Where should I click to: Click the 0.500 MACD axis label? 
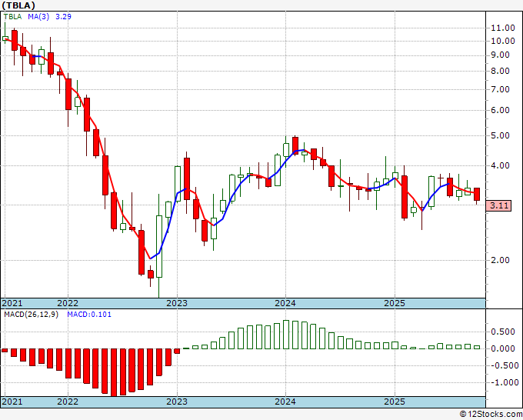(x=503, y=332)
